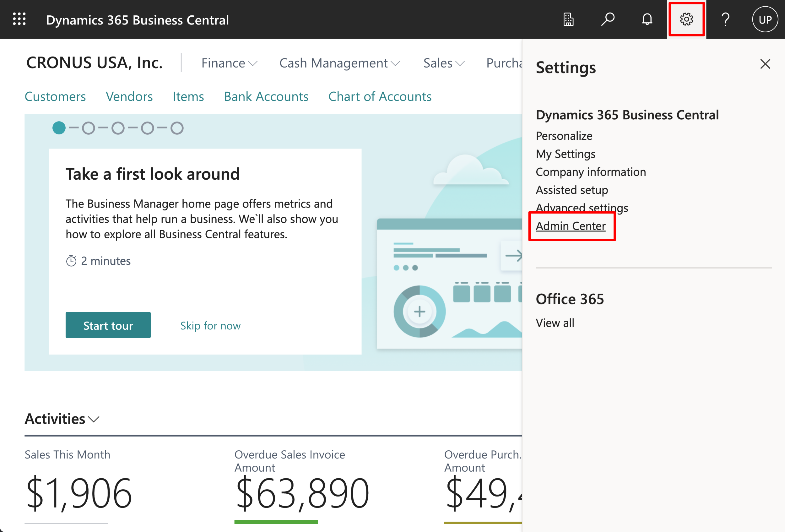This screenshot has height=532, width=785.
Task: Click the Start tour button
Action: [x=108, y=325]
